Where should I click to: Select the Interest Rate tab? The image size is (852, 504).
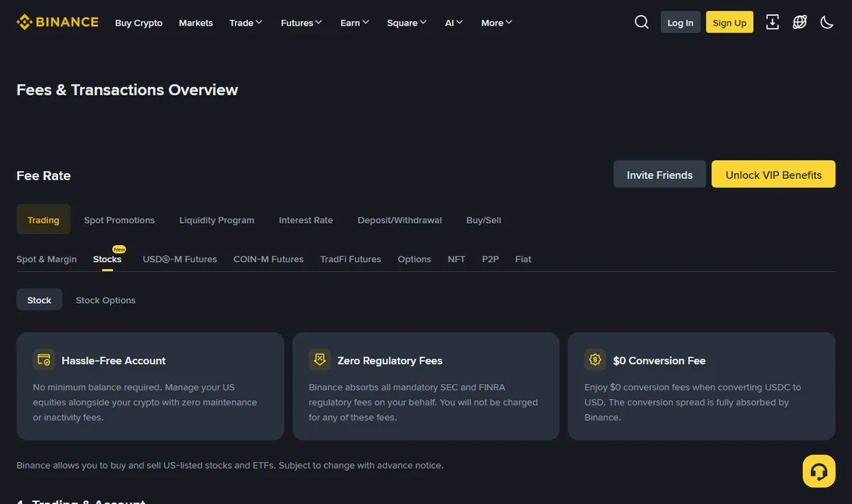tap(306, 220)
